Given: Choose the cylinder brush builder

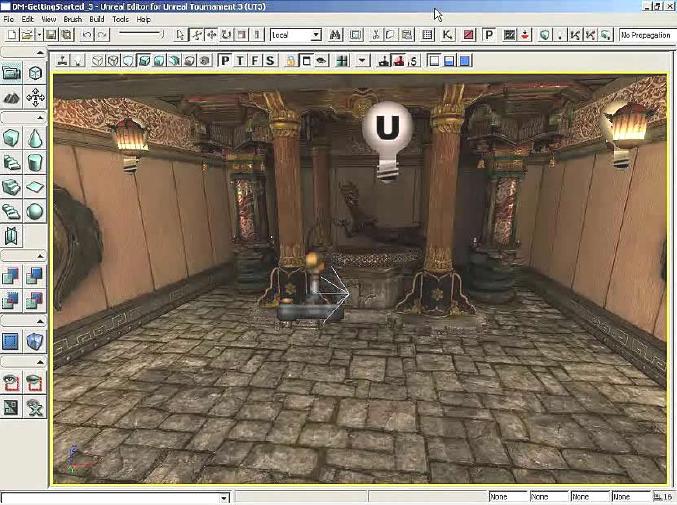Looking at the screenshot, I should [x=36, y=163].
